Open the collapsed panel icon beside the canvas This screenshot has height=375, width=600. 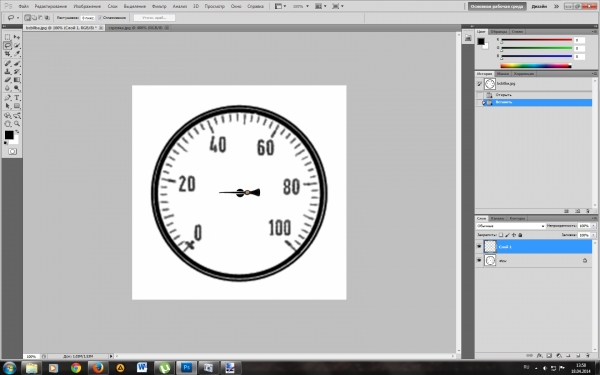pos(468,38)
